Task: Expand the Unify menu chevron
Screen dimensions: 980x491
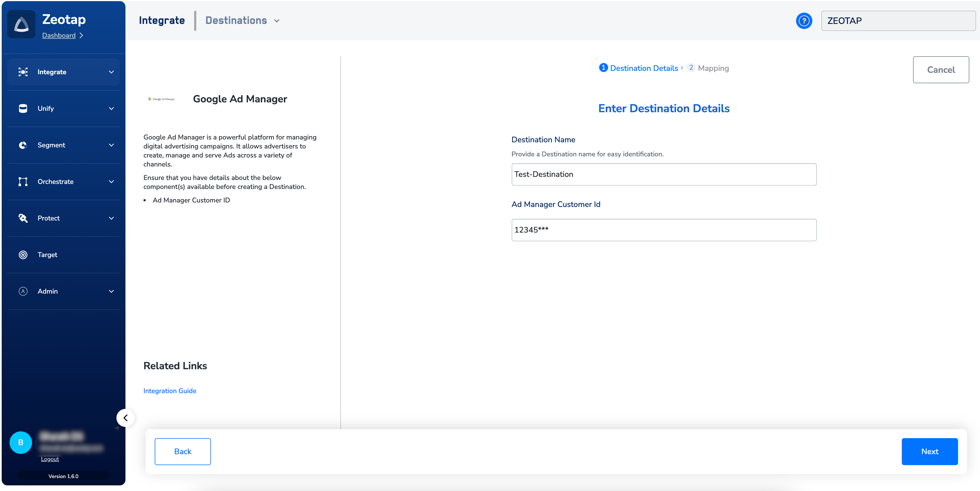Action: pos(111,108)
